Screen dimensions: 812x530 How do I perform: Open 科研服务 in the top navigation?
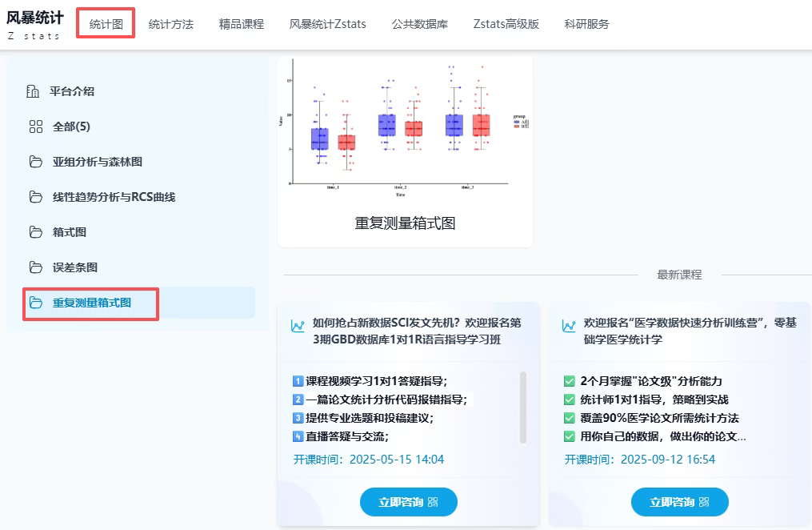[x=586, y=24]
